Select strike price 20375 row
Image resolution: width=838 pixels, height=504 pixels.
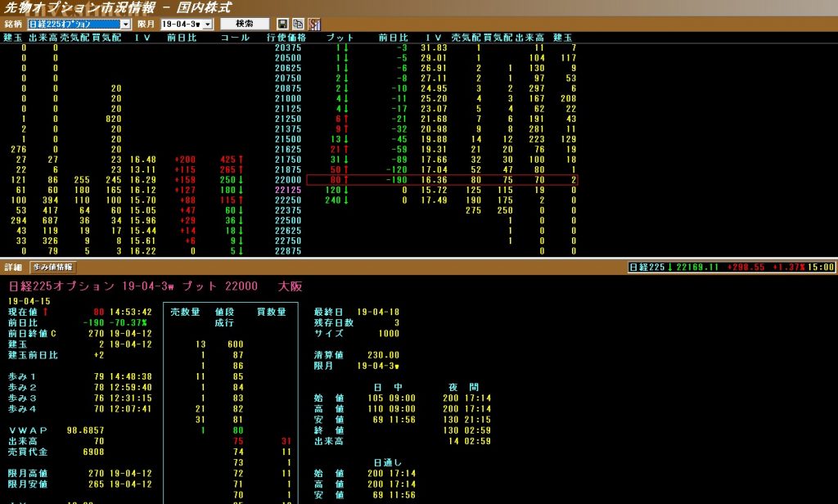click(x=288, y=47)
